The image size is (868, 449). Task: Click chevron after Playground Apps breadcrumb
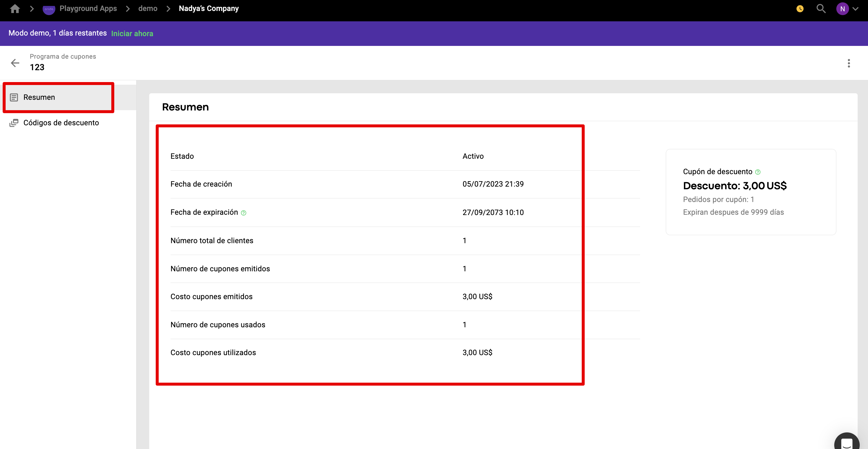pos(128,9)
